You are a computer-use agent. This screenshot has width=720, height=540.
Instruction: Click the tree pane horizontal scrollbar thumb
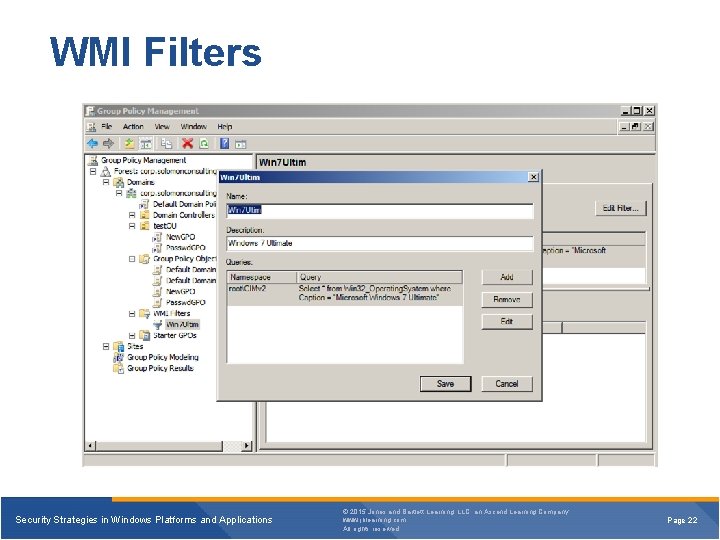[159, 445]
